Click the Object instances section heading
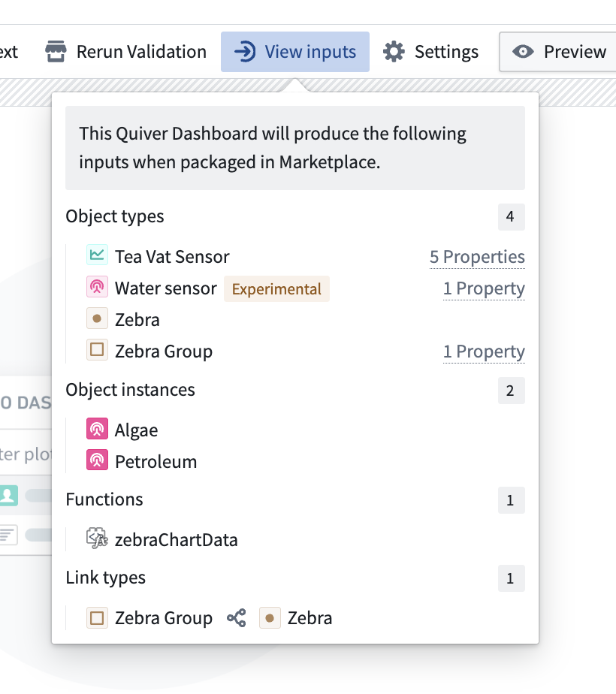 [130, 390]
